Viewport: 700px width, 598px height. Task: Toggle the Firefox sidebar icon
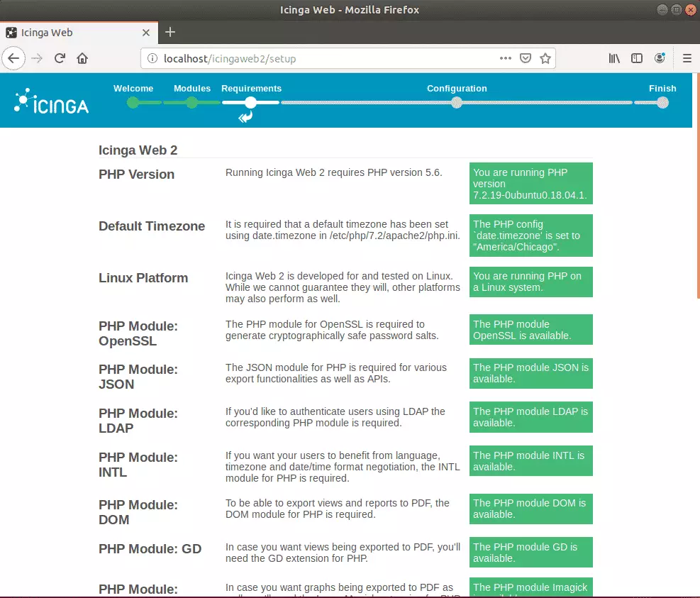click(x=637, y=58)
